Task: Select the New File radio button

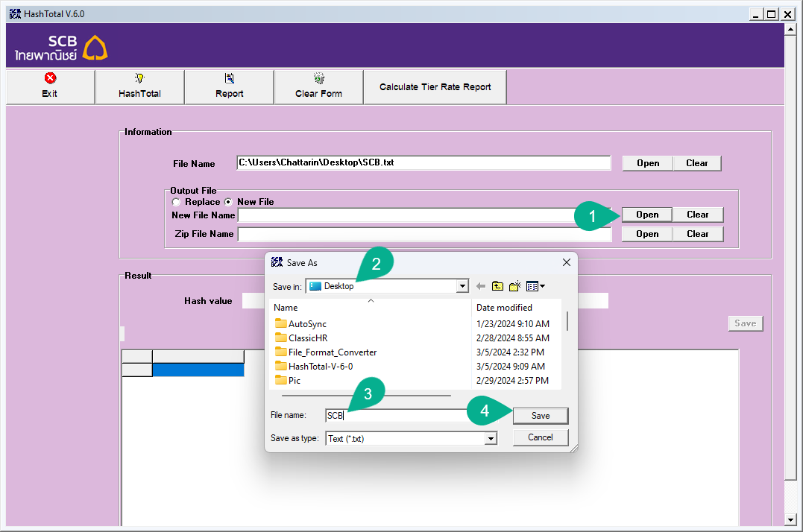Action: click(228, 202)
